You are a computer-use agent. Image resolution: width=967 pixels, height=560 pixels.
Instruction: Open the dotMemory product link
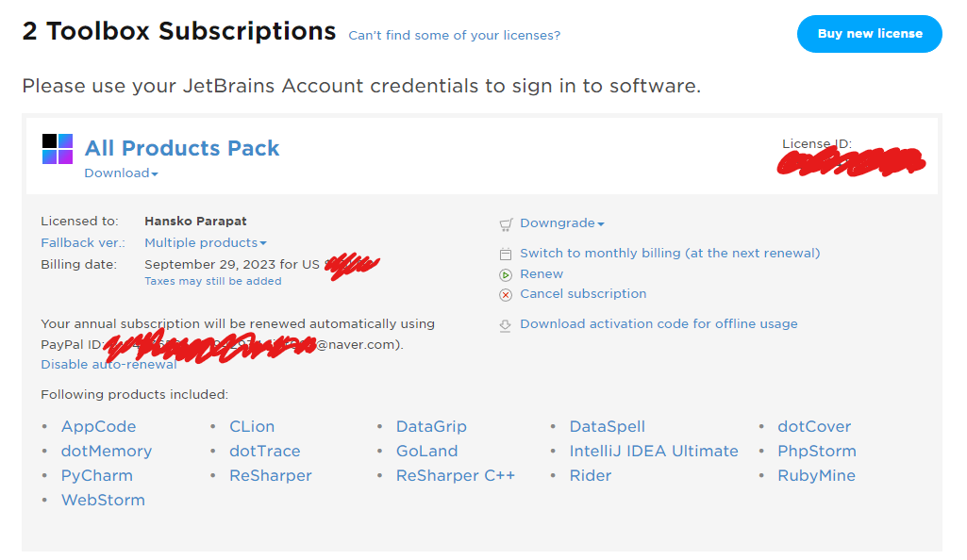pos(106,451)
